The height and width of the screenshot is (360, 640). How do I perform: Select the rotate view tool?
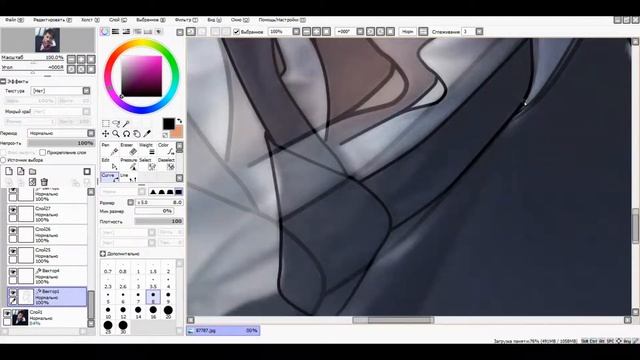[x=127, y=134]
